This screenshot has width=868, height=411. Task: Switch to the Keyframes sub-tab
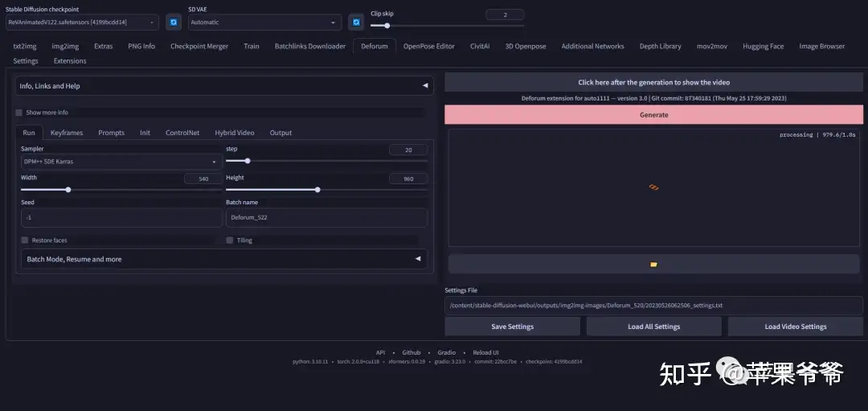67,133
